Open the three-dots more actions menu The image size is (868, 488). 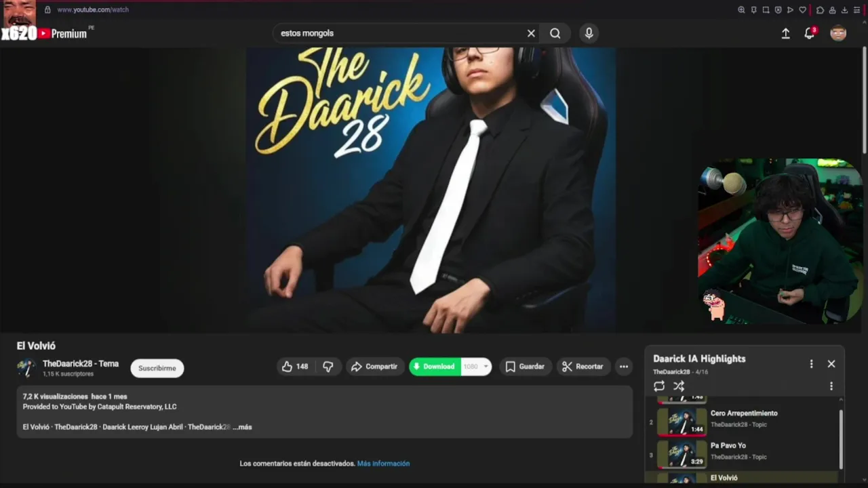pos(624,367)
